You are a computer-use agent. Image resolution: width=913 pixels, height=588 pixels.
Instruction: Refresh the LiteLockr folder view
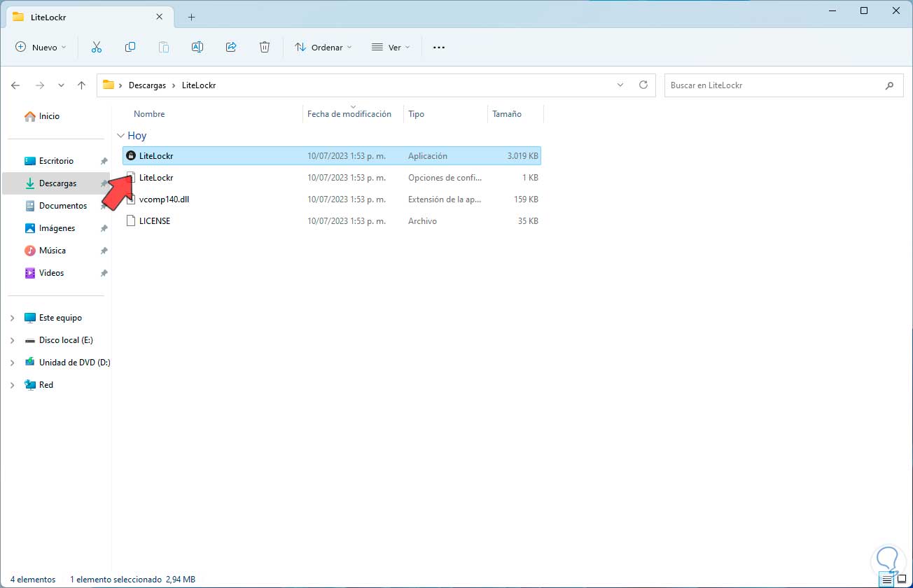pos(643,85)
